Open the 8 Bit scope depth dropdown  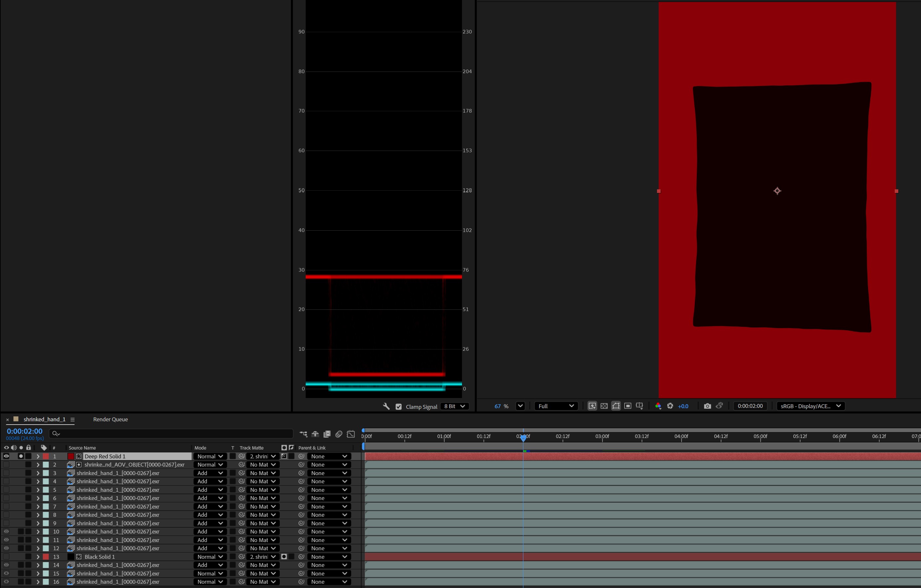[454, 407]
